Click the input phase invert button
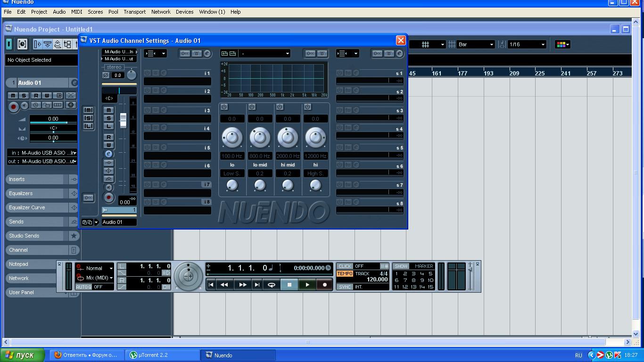Viewport: 644px width, 362px height. (106, 75)
